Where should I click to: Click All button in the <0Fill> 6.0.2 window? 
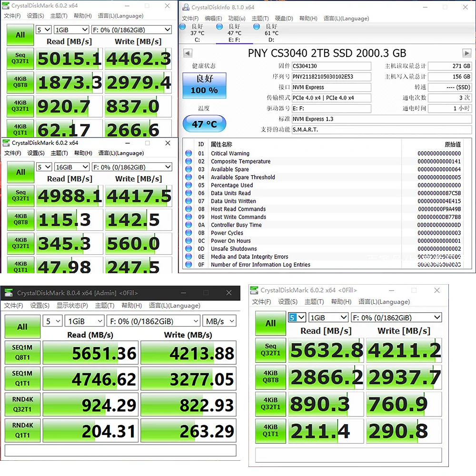[270, 323]
